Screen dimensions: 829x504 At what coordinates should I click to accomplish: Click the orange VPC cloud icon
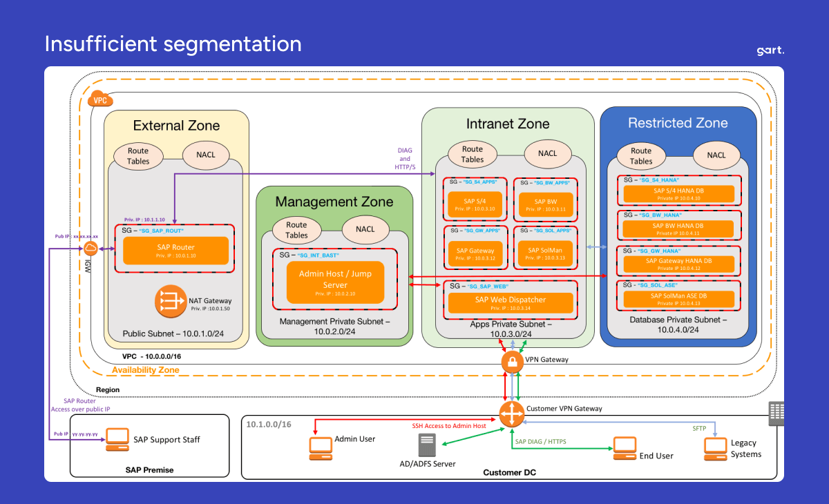[100, 99]
